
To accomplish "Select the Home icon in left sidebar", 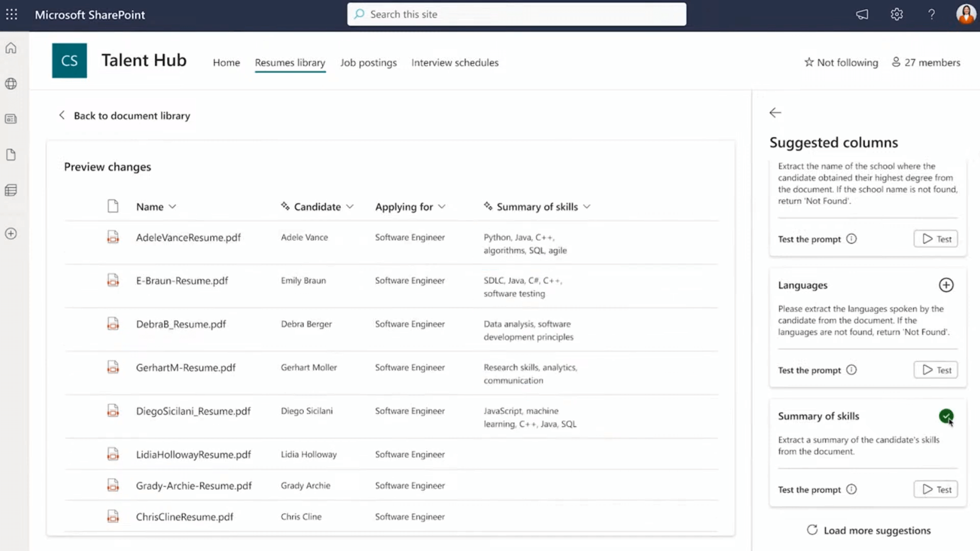I will coord(11,47).
